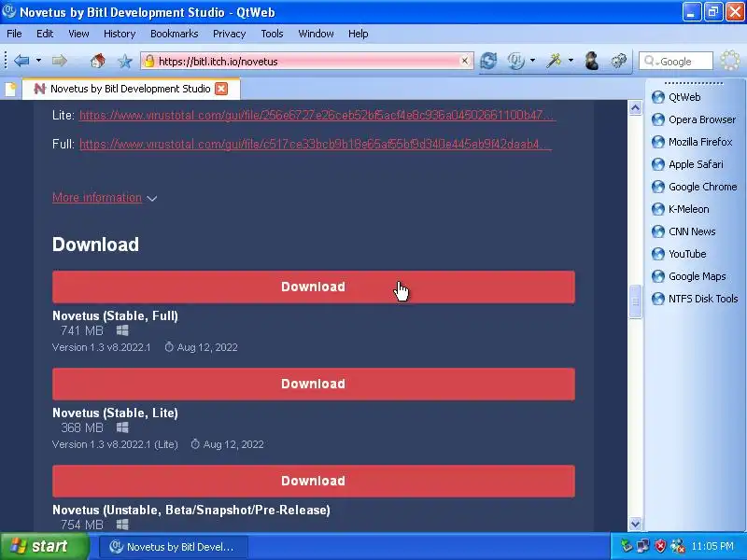Click the taskbar clock showing 11:05 PM

pyautogui.click(x=712, y=546)
